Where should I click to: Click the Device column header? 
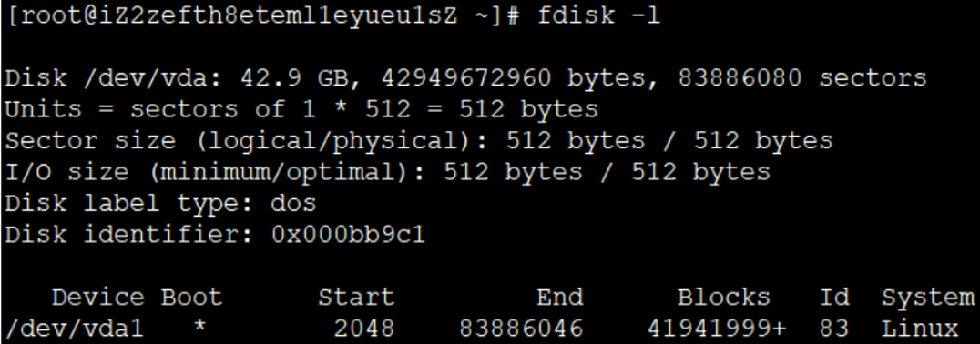pos(98,298)
